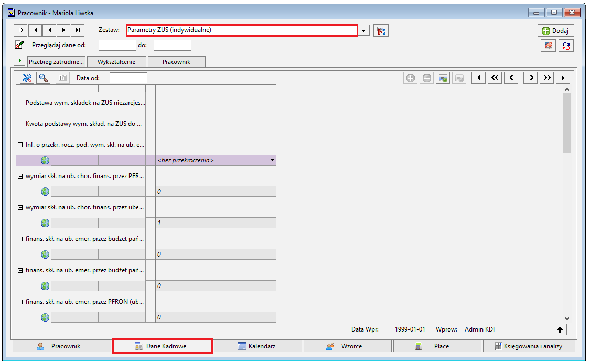Click the green arrow button left of tabs
Viewport: 590px width, 364px height.
tap(19, 61)
